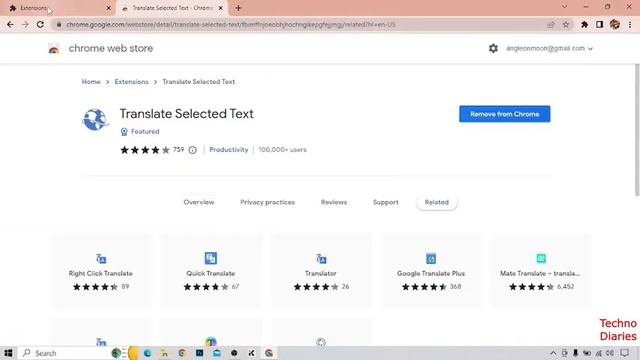Click the address bar URL
The height and width of the screenshot is (360, 640).
point(231,24)
